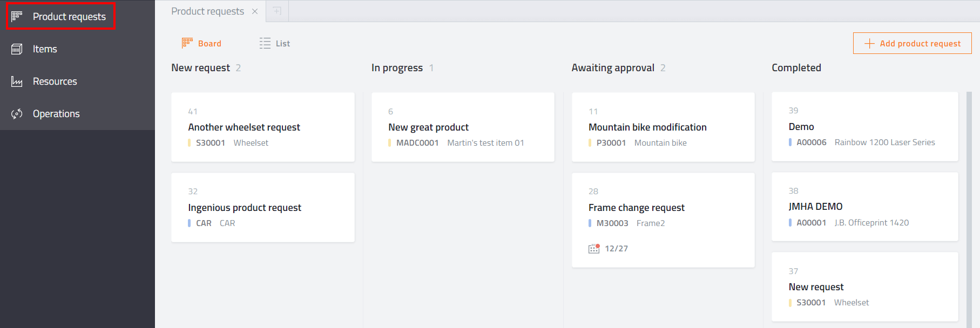Screen dimensions: 980x328
Task: Click Add product request button
Action: click(912, 43)
